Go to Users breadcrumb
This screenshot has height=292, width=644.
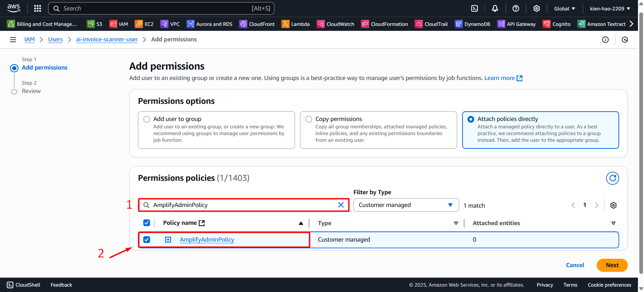click(55, 40)
